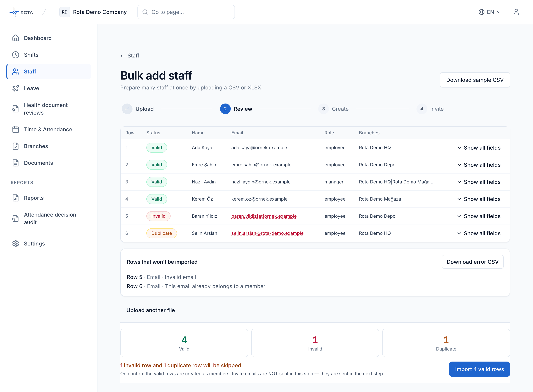Click selin.arslan@rota-demo.example email
Viewport: 533px width, 392px height.
click(x=267, y=233)
